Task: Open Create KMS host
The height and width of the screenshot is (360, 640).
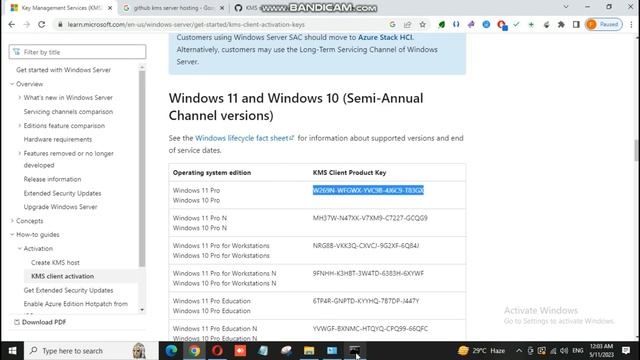Action: [x=55, y=262]
